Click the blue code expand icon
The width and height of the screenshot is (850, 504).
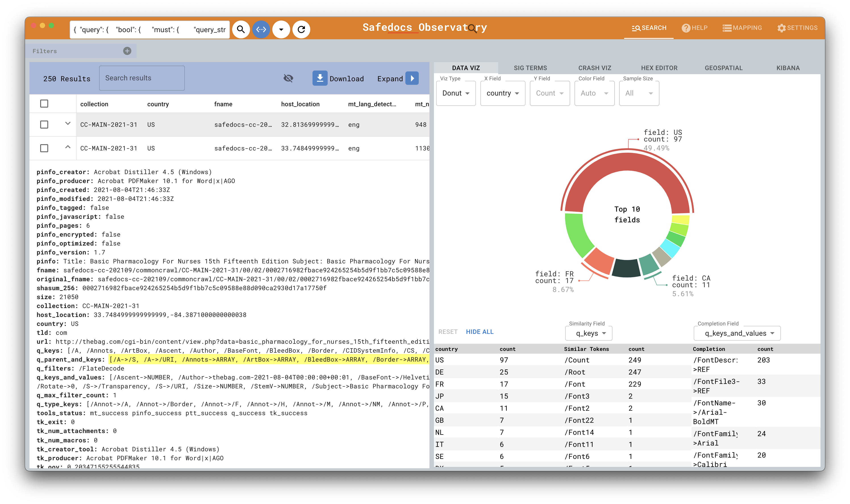[x=261, y=29]
